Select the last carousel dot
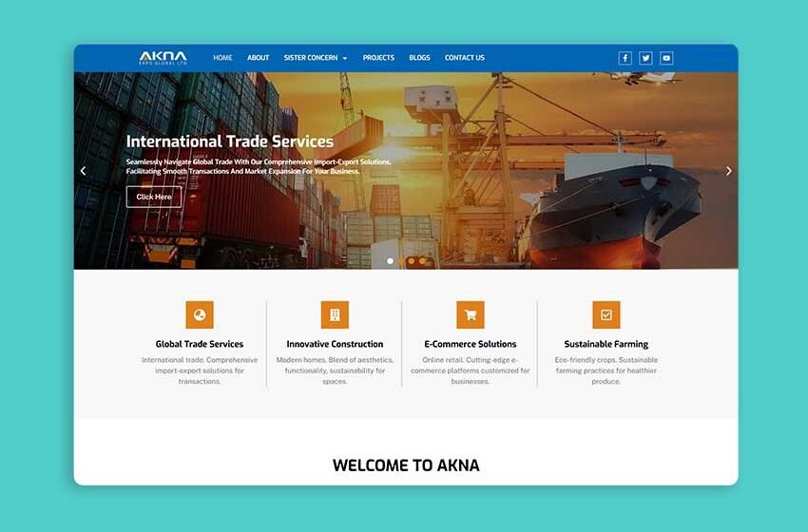The height and width of the screenshot is (532, 808). [x=422, y=261]
